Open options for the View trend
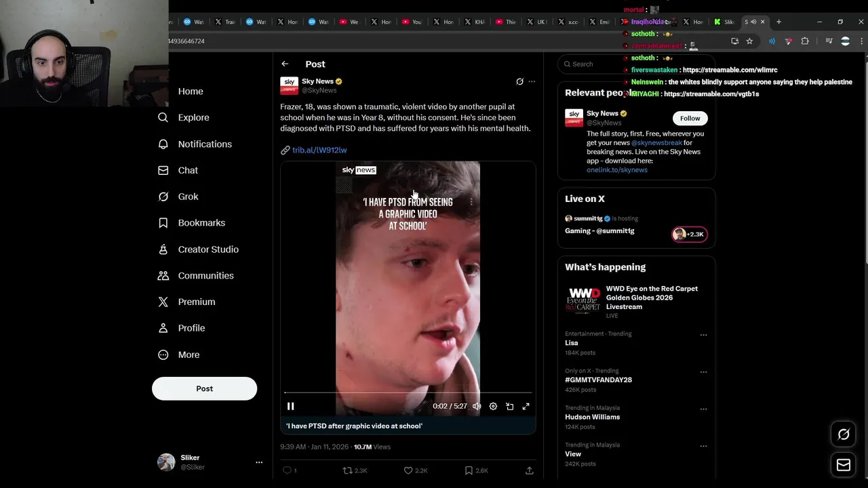Screen dimensions: 868x488 point(703,446)
